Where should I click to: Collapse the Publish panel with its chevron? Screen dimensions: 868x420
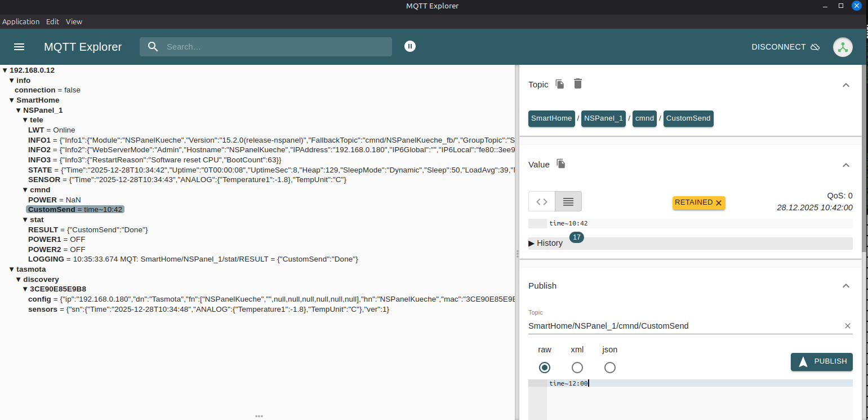pyautogui.click(x=845, y=286)
